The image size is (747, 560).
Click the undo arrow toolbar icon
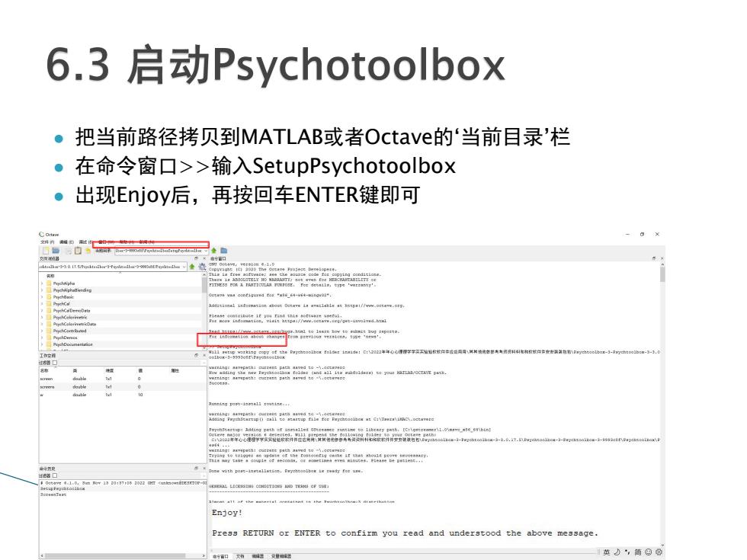coord(88,251)
